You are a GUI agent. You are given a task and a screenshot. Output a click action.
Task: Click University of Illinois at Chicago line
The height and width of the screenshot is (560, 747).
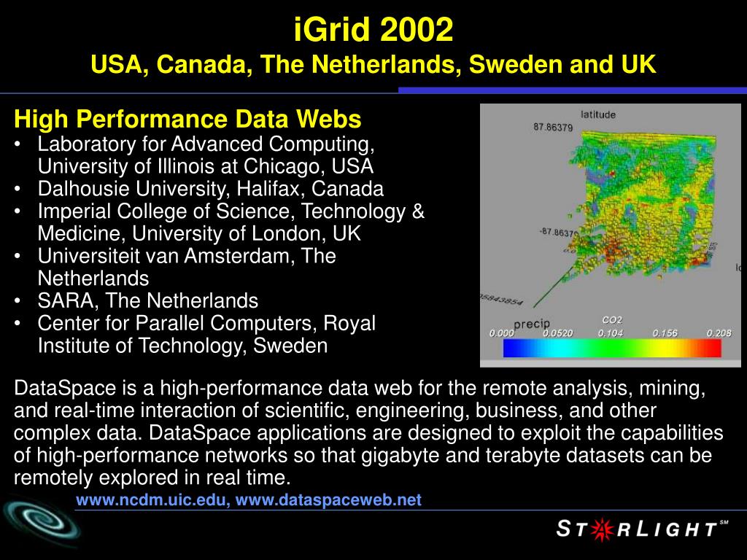[x=205, y=166]
